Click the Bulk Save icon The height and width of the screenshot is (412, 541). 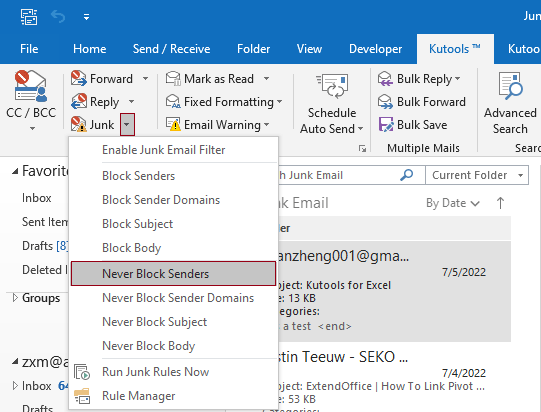(x=386, y=125)
